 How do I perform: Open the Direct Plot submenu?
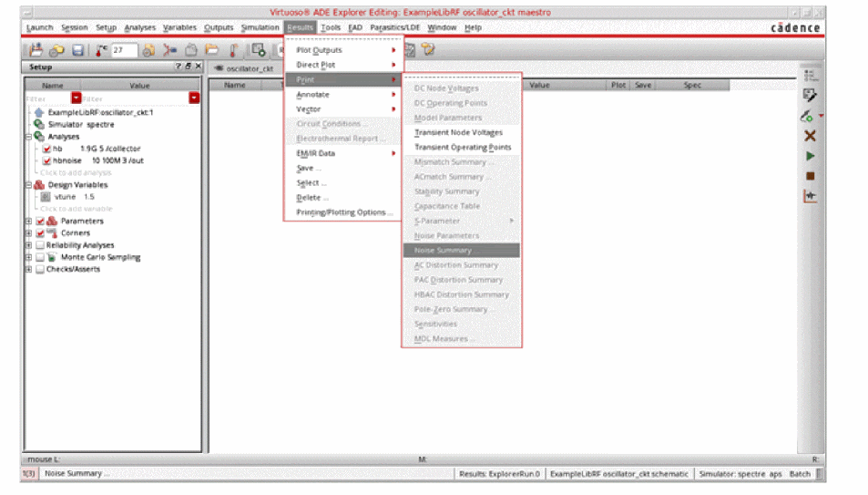coord(343,65)
